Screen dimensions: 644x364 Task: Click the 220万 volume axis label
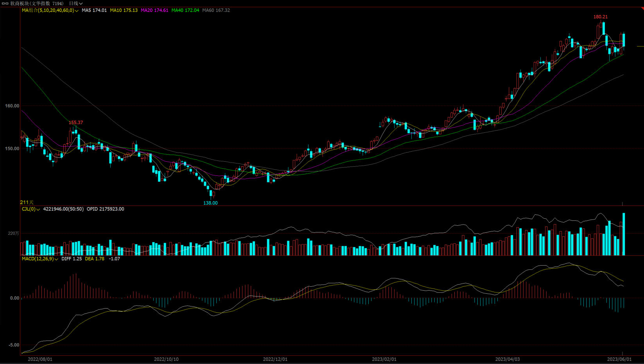click(14, 233)
